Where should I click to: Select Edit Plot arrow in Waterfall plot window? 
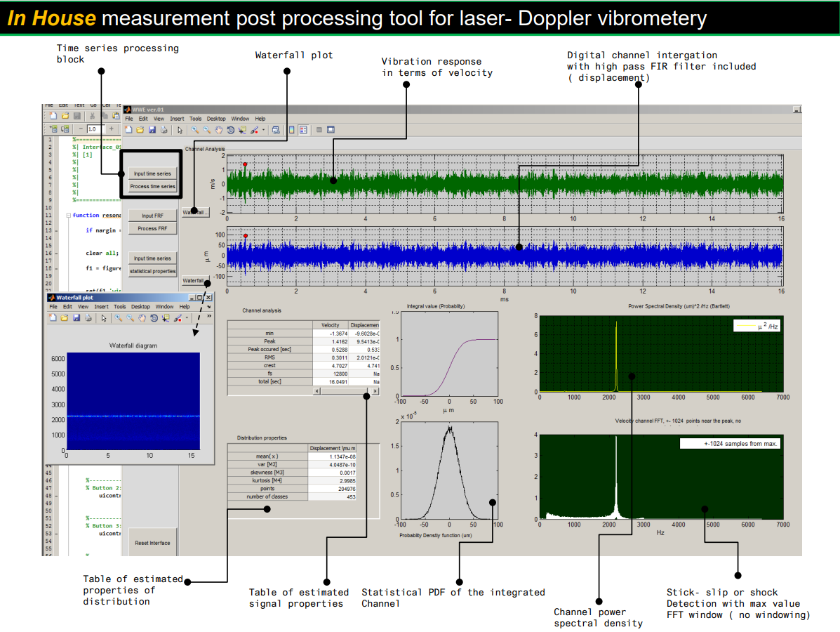104,318
